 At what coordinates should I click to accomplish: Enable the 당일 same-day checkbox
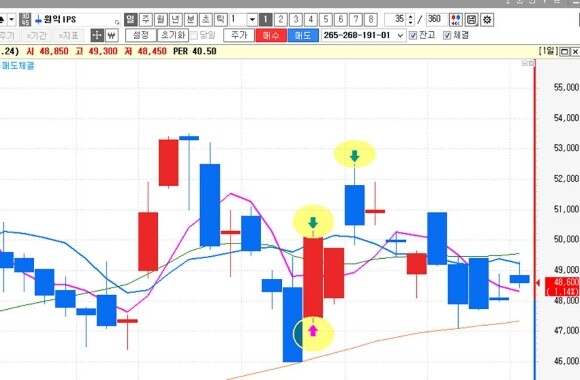point(194,36)
